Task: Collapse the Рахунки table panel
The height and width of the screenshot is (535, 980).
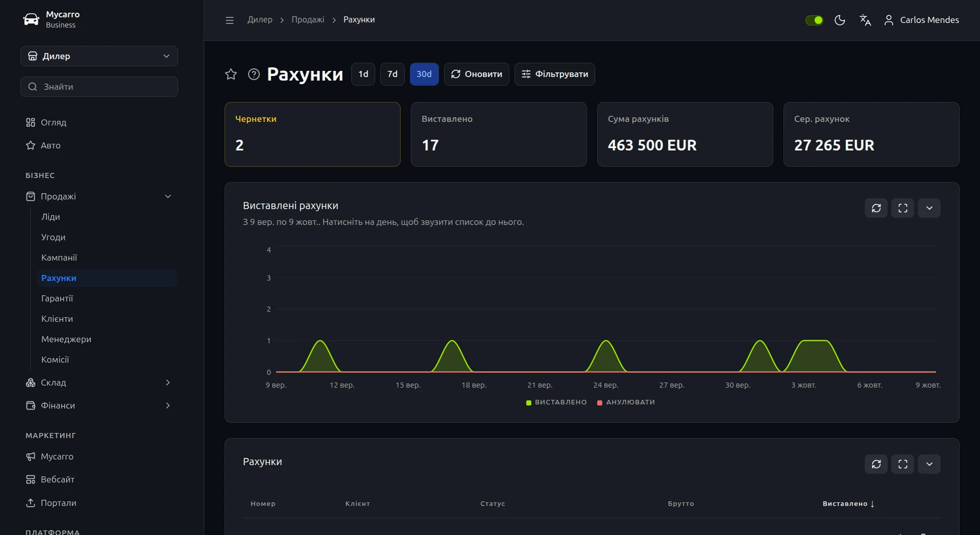Action: (930, 464)
